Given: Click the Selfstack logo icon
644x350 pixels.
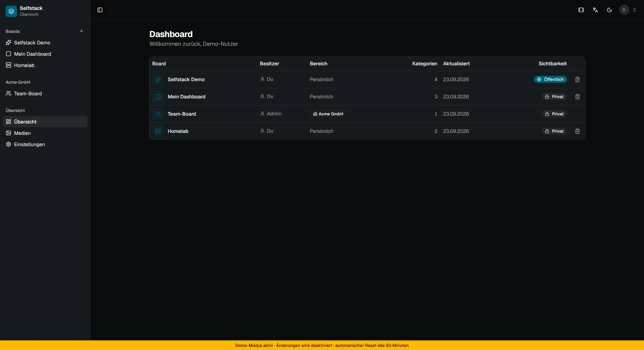Looking at the screenshot, I should tap(11, 11).
